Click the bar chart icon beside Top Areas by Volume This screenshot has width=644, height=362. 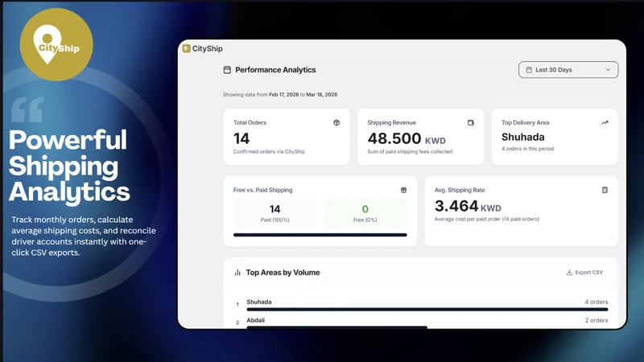coord(237,273)
